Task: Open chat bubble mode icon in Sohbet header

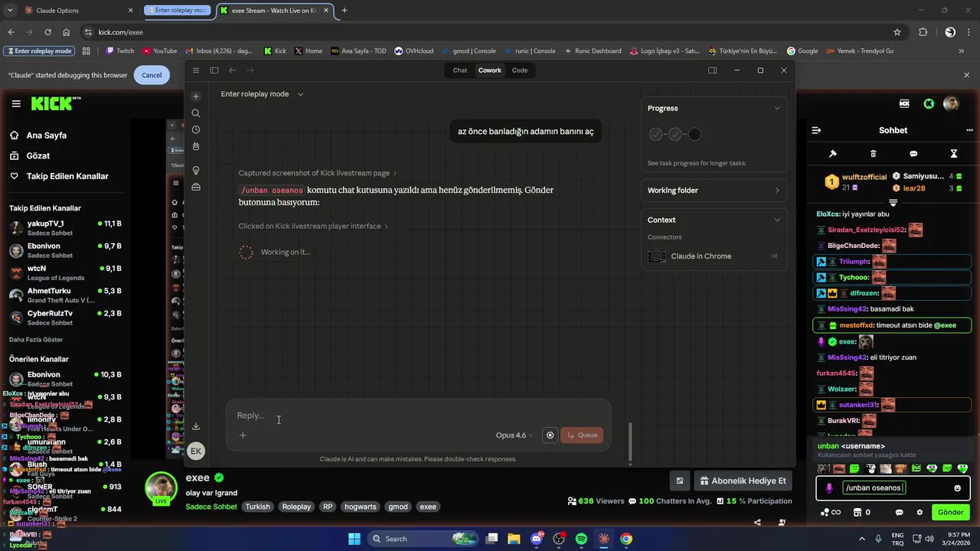Action: (x=913, y=154)
